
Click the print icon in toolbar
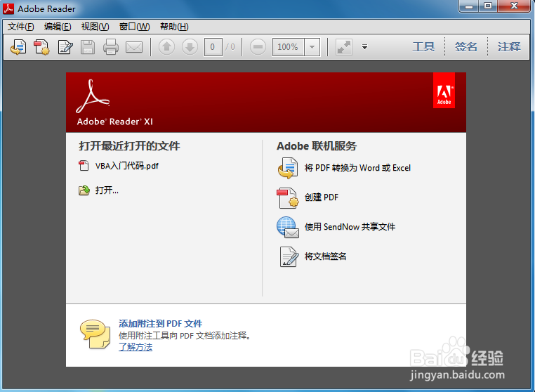111,47
